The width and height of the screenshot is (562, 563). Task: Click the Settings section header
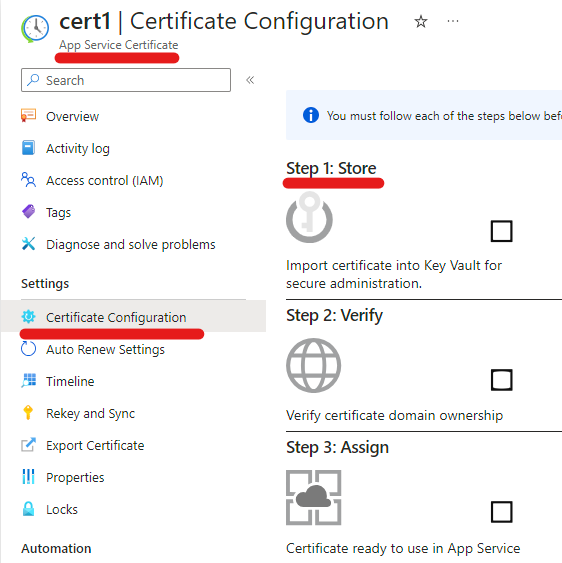45,284
